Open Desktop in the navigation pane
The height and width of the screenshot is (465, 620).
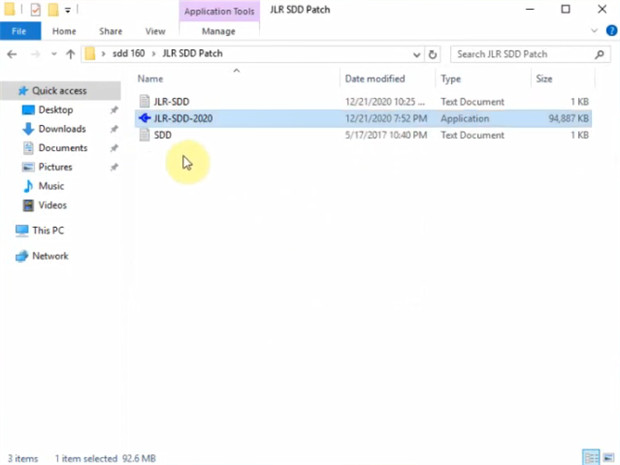tap(55, 110)
